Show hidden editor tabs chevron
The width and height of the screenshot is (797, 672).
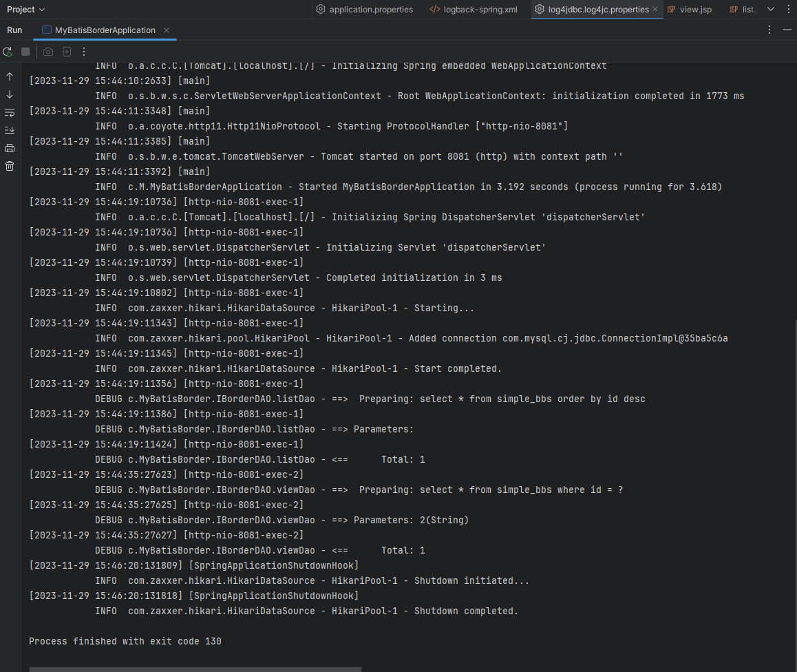(x=771, y=9)
